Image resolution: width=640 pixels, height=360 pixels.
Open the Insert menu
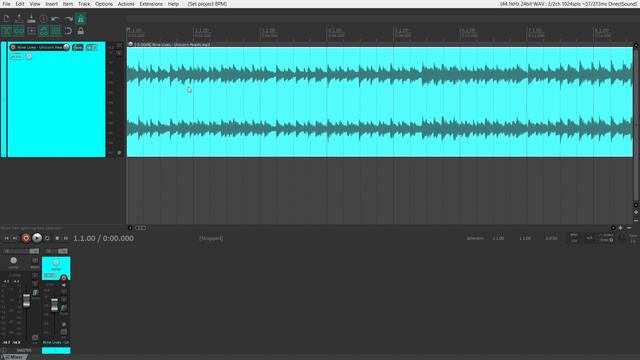51,4
